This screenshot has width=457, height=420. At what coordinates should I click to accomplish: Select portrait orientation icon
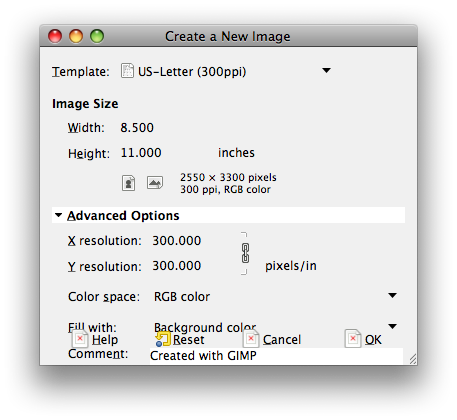(128, 183)
